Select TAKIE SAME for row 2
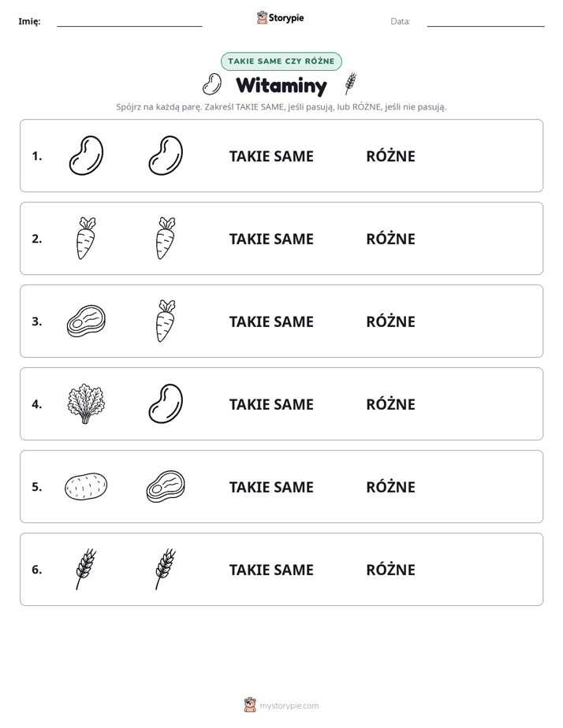The image size is (563, 728). click(x=271, y=239)
